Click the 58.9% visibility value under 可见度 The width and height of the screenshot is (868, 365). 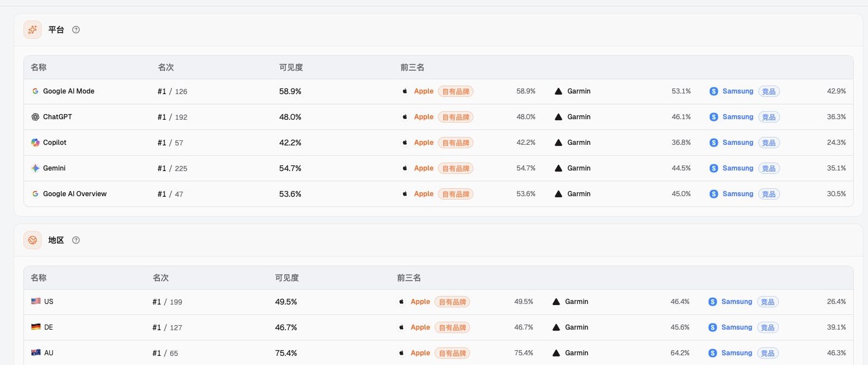[x=290, y=91]
